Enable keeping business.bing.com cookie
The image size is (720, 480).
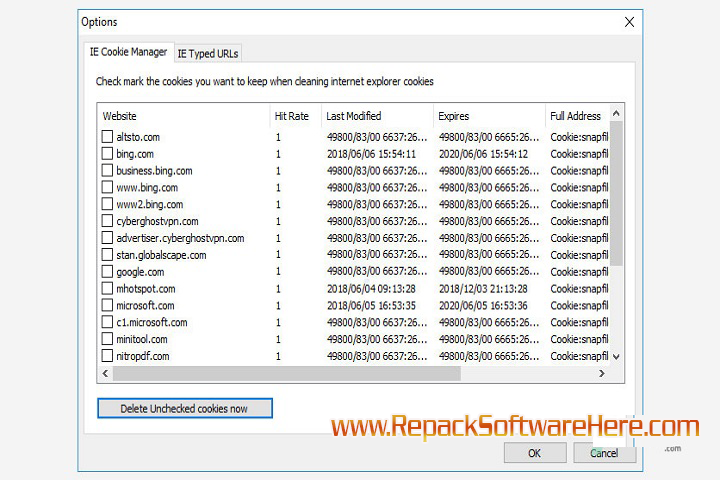[107, 170]
